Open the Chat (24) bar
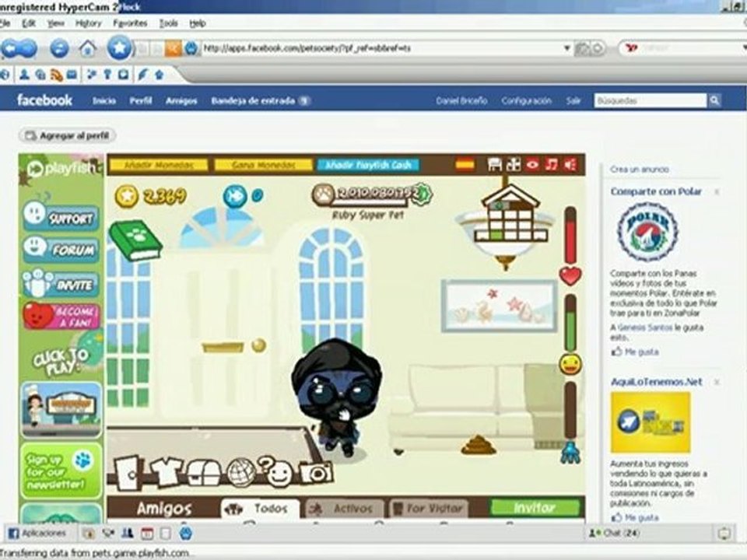Image resolution: width=747 pixels, height=560 pixels. (x=615, y=533)
